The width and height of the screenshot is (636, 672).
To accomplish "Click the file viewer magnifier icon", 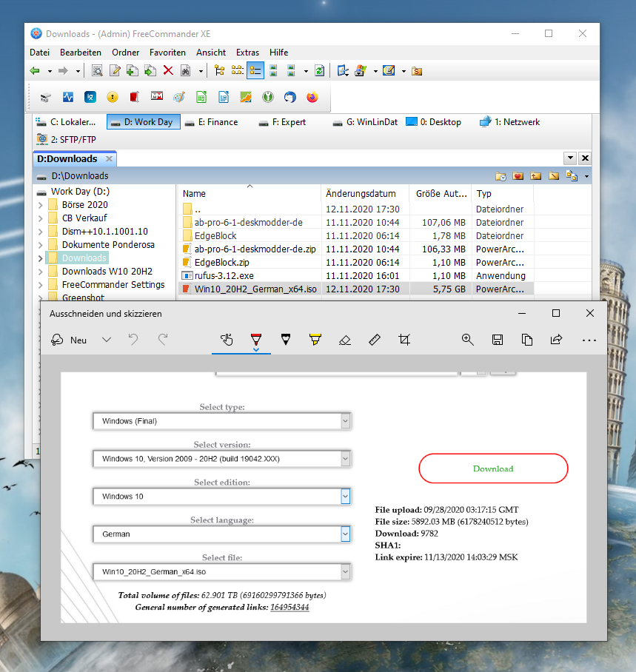I will tap(97, 71).
